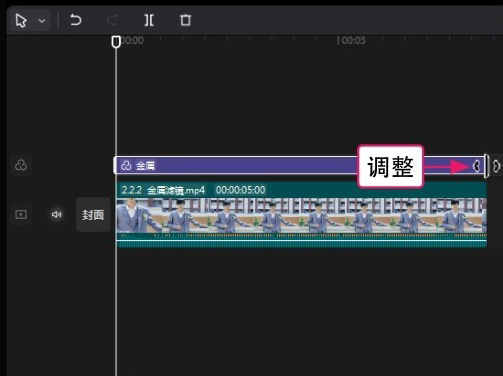
Task: Mute the main video track audio
Action: (56, 214)
